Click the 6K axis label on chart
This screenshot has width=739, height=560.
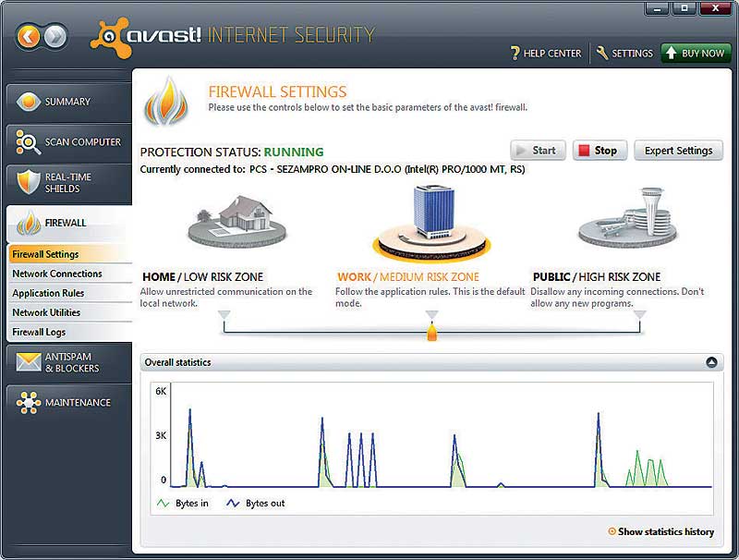point(161,391)
